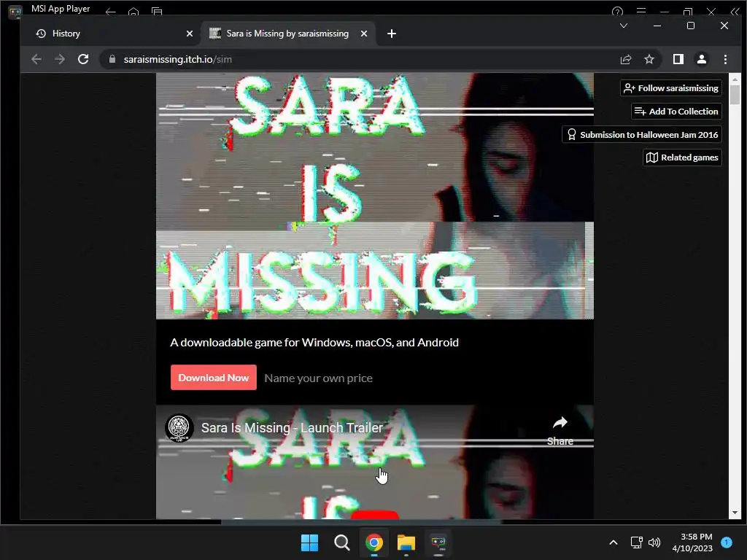Add the game to a collection
The width and height of the screenshot is (747, 560).
676,112
